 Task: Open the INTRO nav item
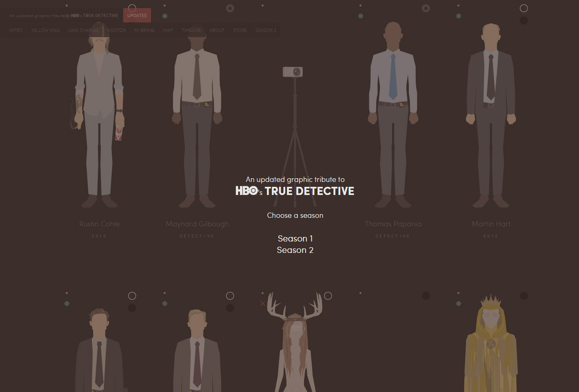16,30
